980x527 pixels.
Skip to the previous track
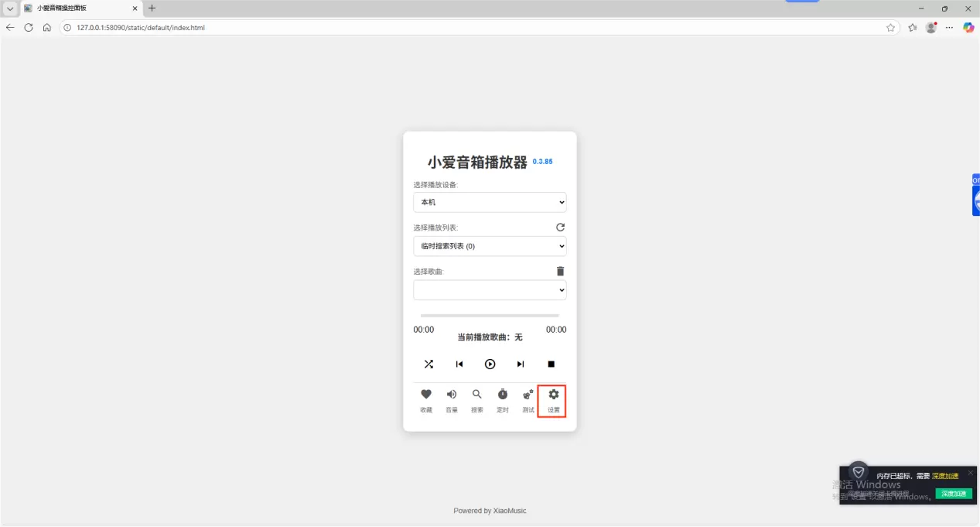coord(459,364)
